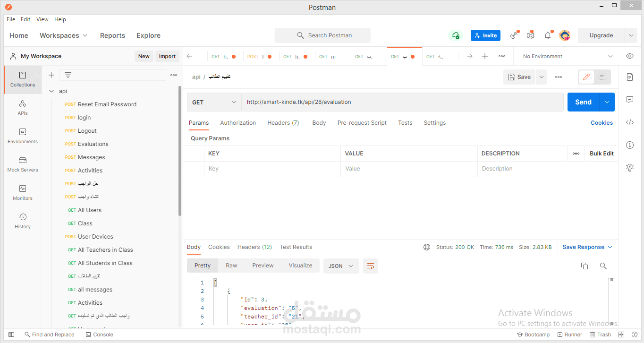Viewport: 644px width, 343px height.
Task: Click the Save request button
Action: (x=519, y=77)
